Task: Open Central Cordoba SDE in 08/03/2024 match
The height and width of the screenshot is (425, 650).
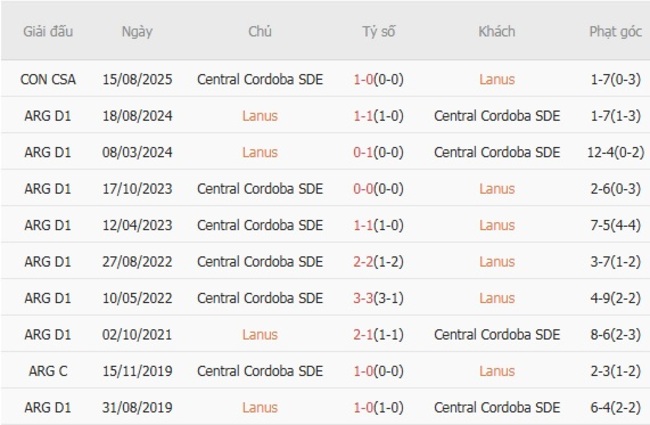Action: pos(497,152)
